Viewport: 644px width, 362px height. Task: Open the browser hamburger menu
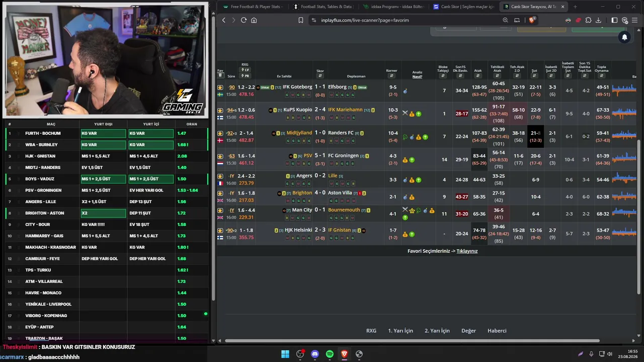[635, 20]
